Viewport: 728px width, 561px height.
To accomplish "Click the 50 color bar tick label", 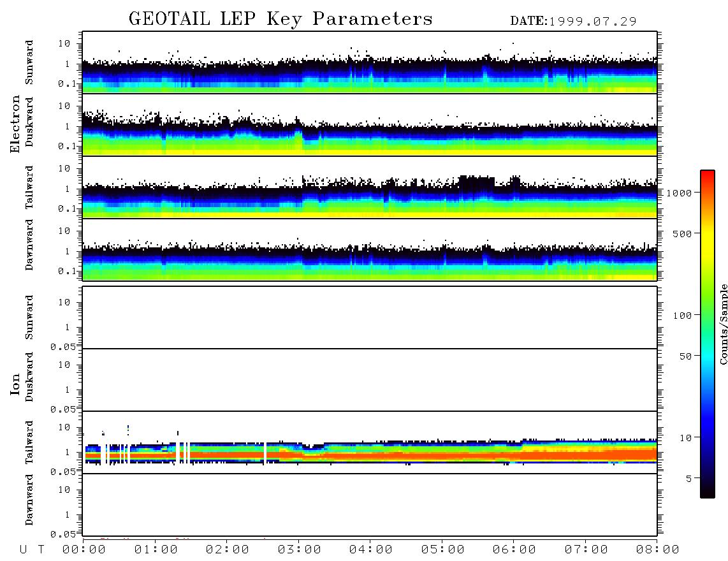I will click(x=685, y=356).
